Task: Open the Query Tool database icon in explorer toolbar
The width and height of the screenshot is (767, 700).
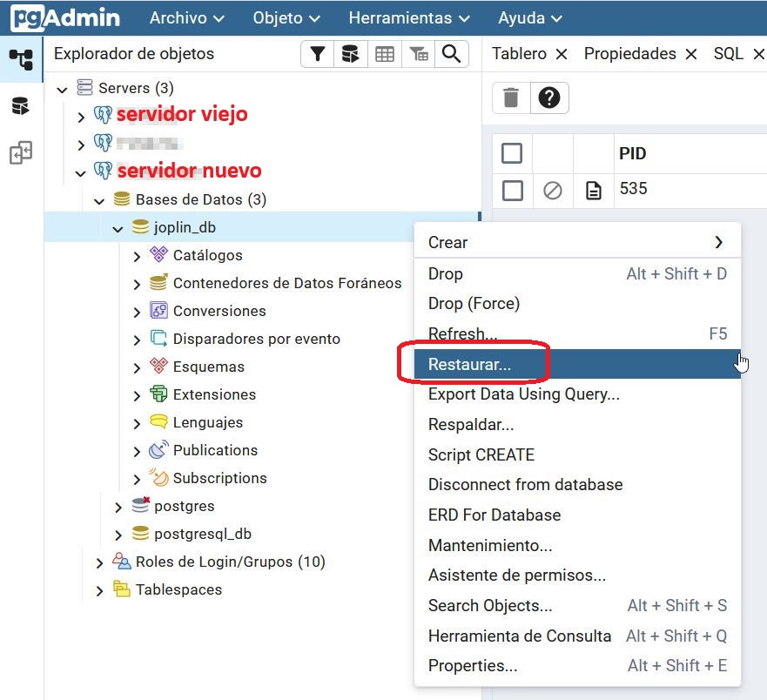Action: pyautogui.click(x=350, y=54)
